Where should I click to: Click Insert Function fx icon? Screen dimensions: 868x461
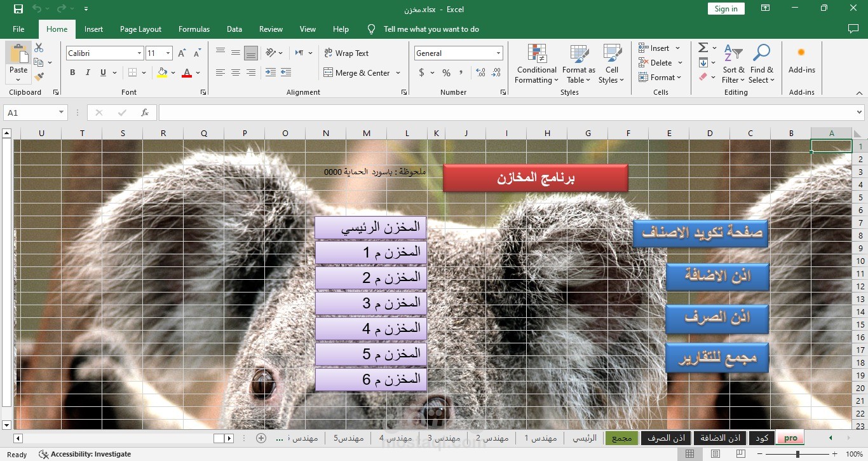(x=145, y=113)
